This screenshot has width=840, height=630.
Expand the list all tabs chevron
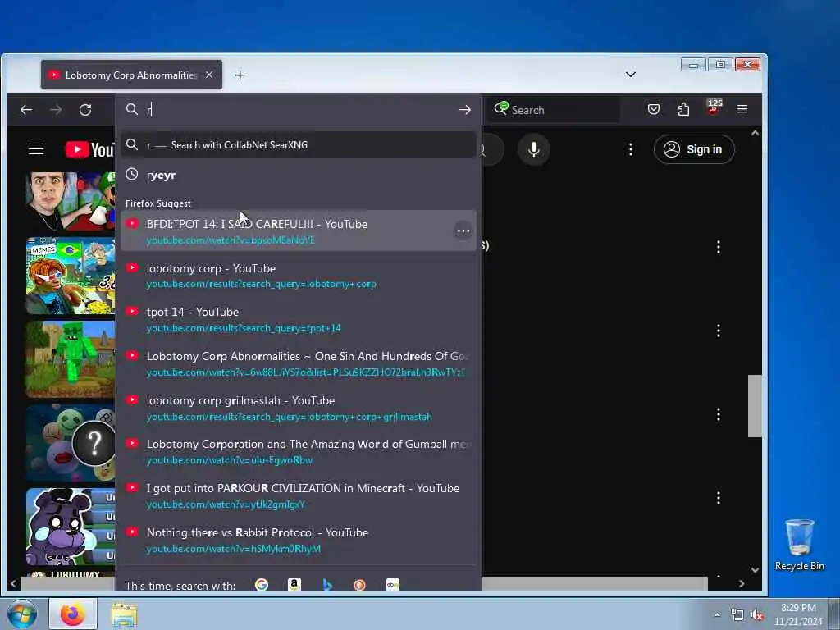pyautogui.click(x=631, y=75)
